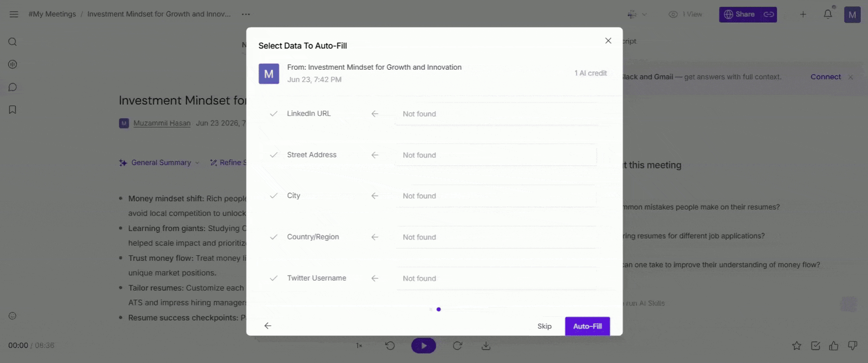Click the Skip button
Viewport: 868px width, 363px height.
click(544, 326)
